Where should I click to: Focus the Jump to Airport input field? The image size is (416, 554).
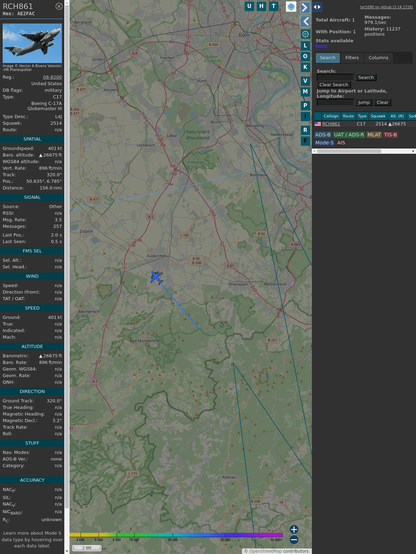[x=335, y=102]
